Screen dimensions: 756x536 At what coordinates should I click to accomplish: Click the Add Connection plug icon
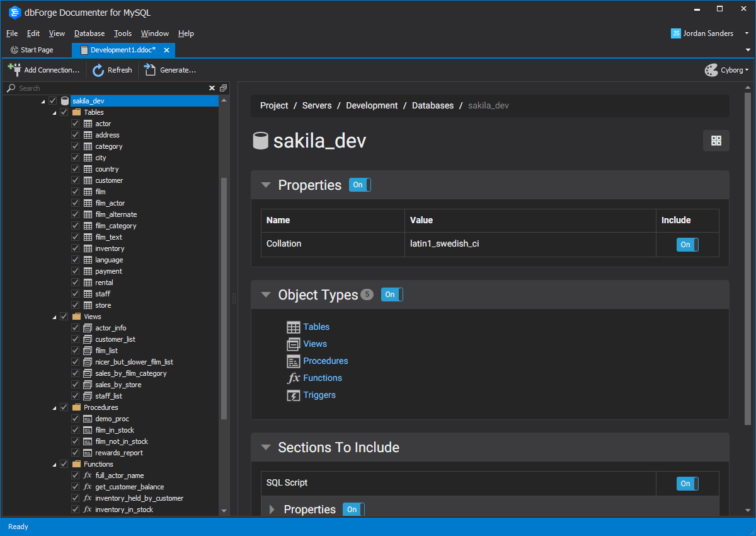tap(14, 69)
